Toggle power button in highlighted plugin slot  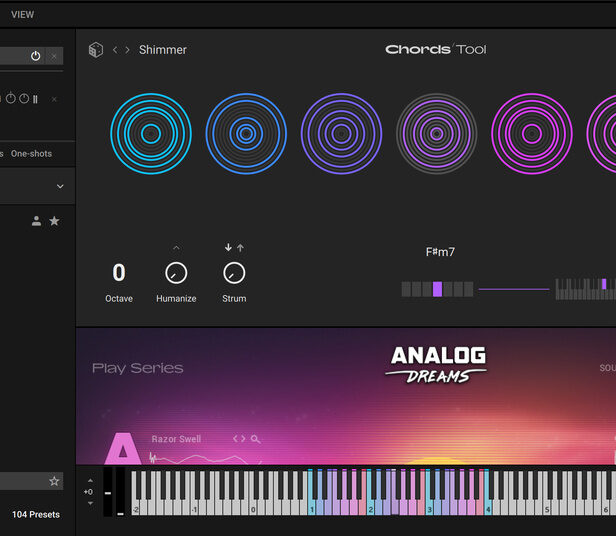(x=35, y=56)
